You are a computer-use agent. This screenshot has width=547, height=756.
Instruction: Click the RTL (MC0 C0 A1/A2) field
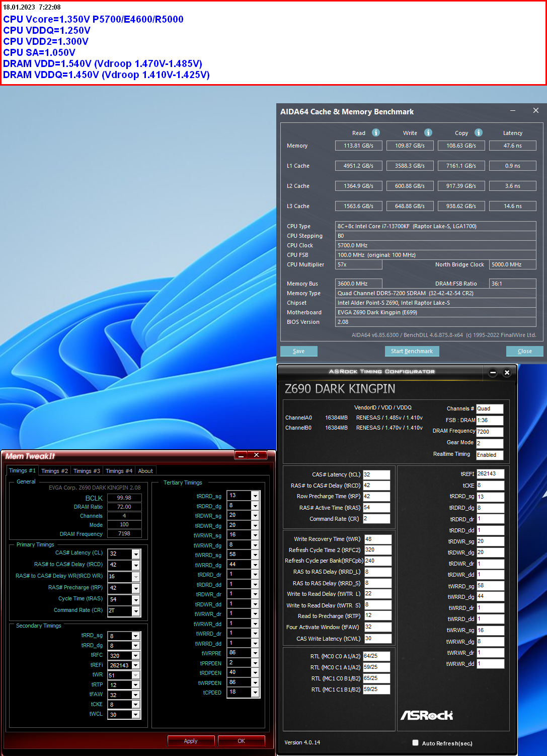(376, 656)
